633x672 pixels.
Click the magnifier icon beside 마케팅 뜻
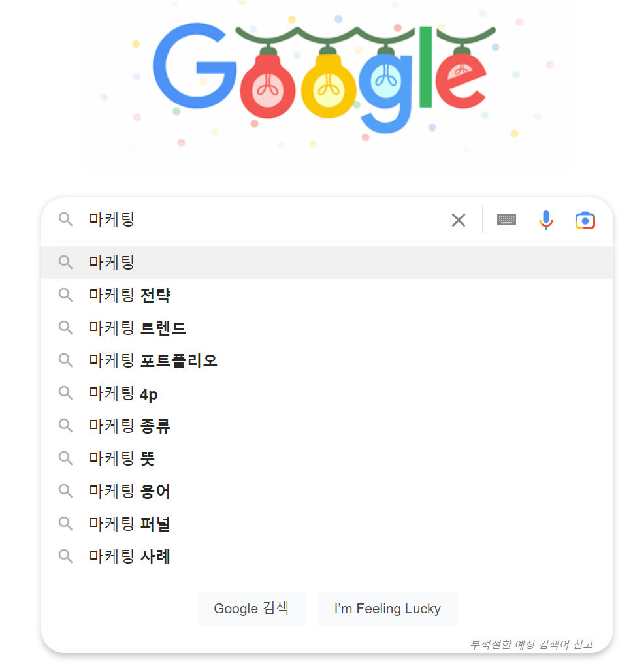[65, 458]
